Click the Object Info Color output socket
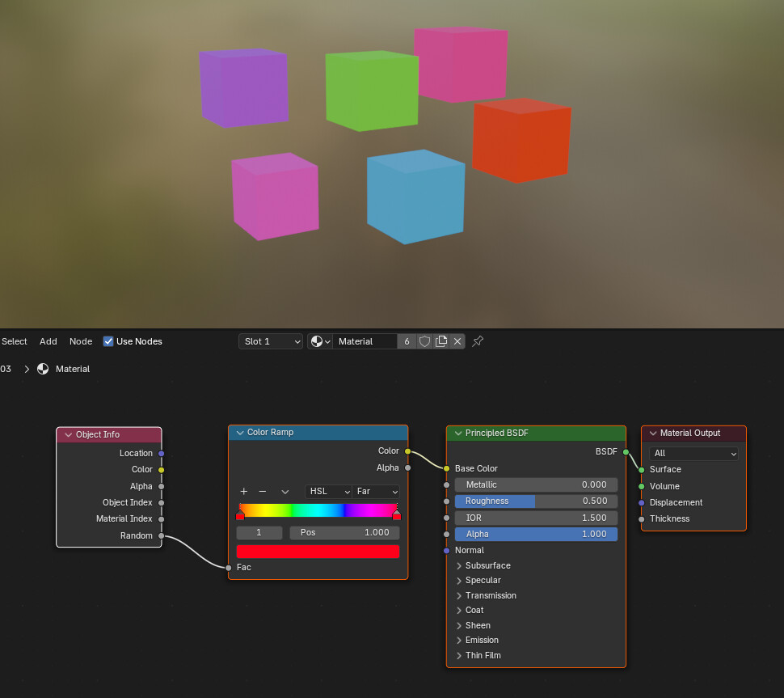The width and height of the screenshot is (784, 698). [x=162, y=470]
